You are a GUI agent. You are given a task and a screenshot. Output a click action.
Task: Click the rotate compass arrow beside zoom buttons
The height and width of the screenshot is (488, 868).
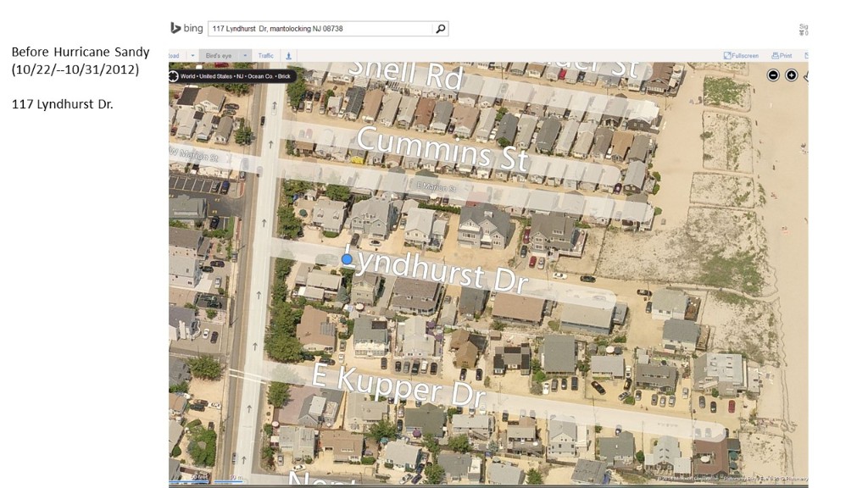805,75
